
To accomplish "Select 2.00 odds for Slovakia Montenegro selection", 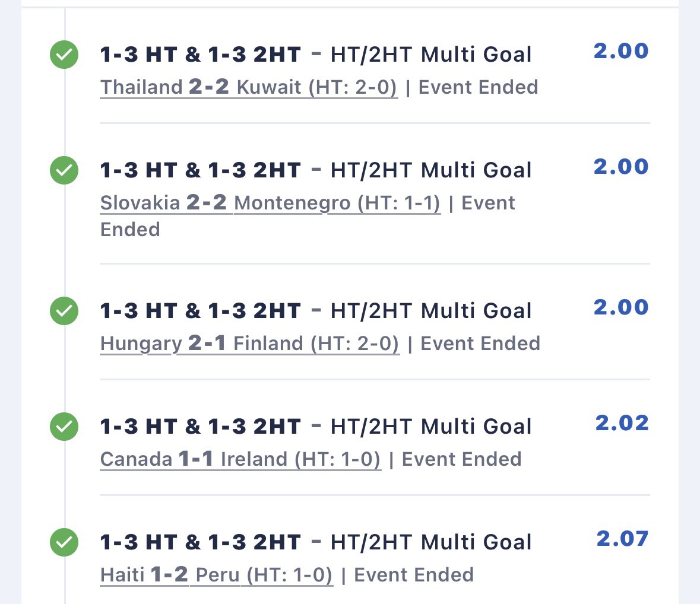I will pos(621,167).
